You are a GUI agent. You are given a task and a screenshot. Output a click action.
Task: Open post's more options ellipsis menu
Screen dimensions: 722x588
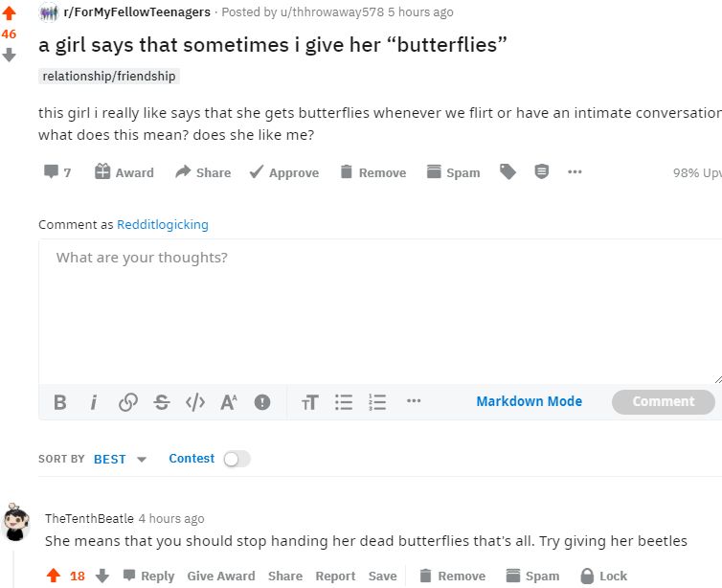(575, 172)
